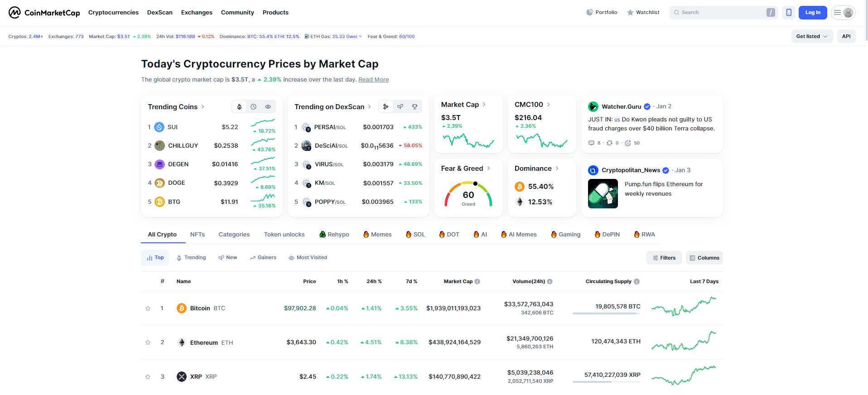
Task: Click the Read More link
Action: (373, 80)
